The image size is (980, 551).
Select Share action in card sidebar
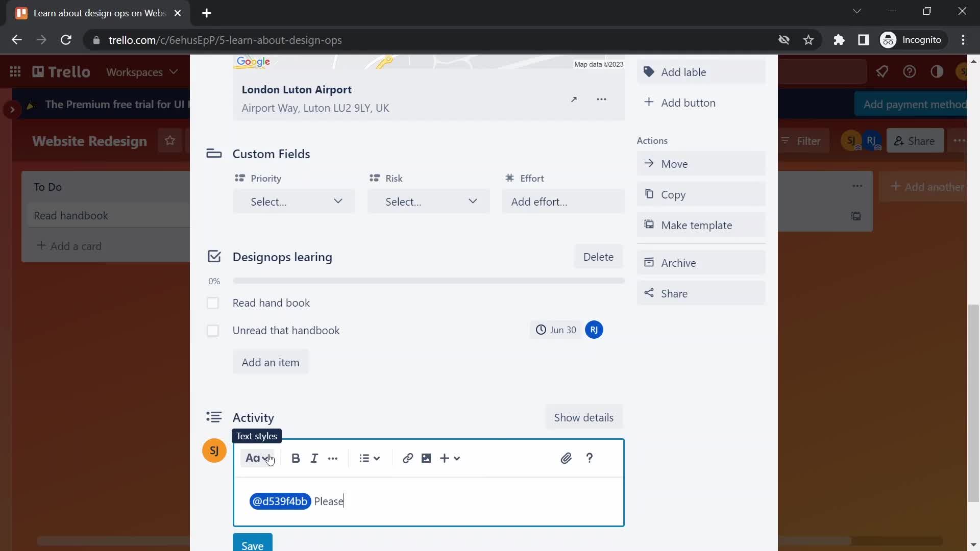[701, 293]
